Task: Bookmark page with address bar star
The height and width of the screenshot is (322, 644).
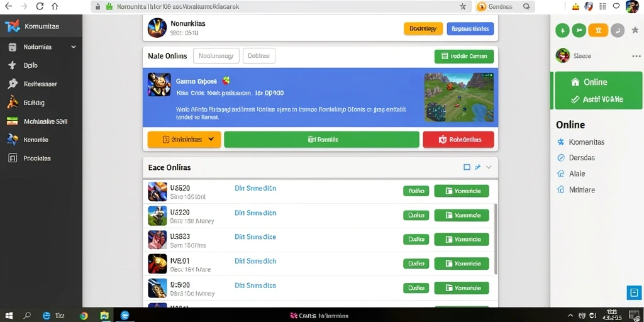Action: click(463, 6)
